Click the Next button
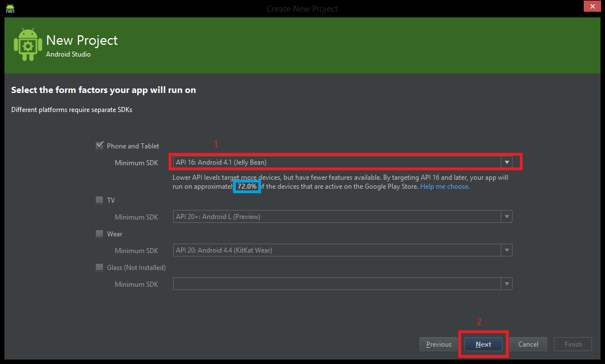 click(x=483, y=344)
